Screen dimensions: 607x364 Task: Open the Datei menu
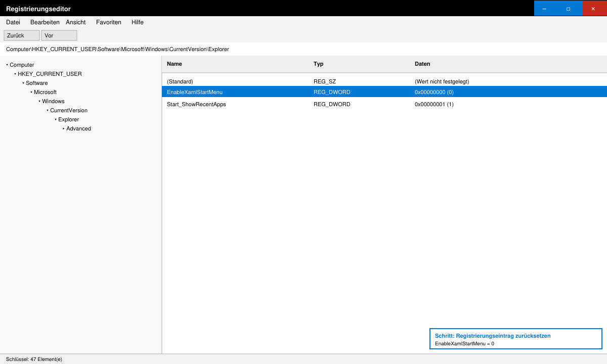coord(13,22)
